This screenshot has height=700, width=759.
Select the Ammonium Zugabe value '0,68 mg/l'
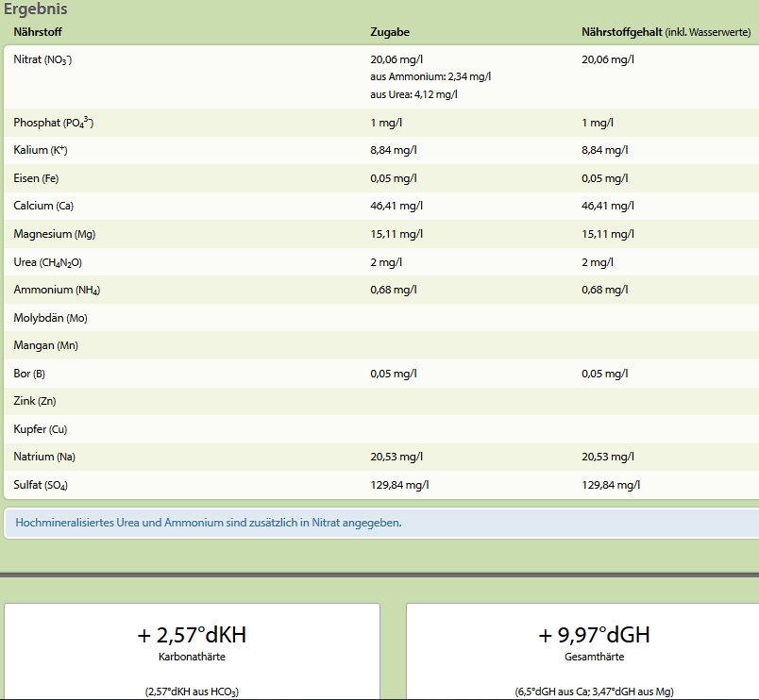[x=394, y=290]
